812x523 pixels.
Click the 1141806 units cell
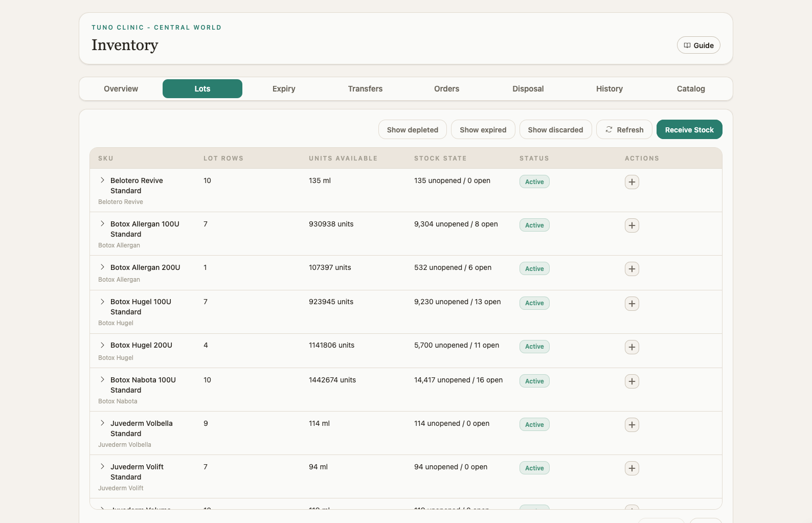pyautogui.click(x=331, y=345)
